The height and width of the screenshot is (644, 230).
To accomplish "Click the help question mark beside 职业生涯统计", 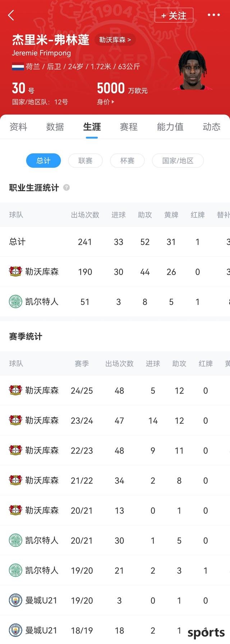I will [66, 188].
